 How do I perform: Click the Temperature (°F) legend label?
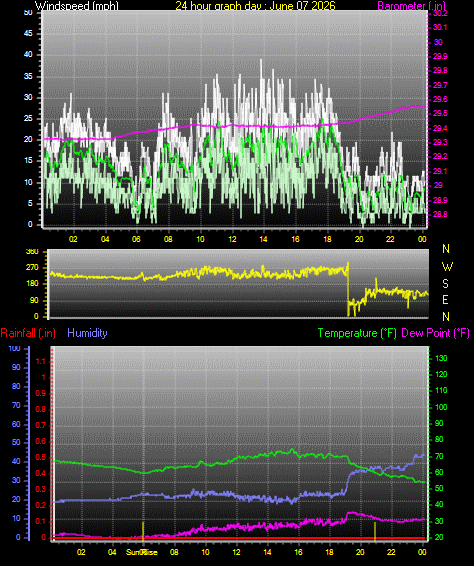[357, 333]
